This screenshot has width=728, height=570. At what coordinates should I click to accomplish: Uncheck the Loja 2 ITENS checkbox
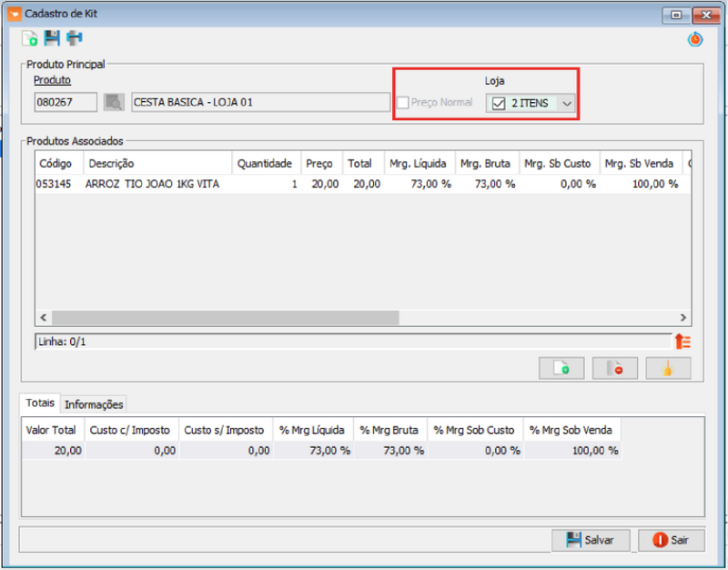tap(498, 104)
